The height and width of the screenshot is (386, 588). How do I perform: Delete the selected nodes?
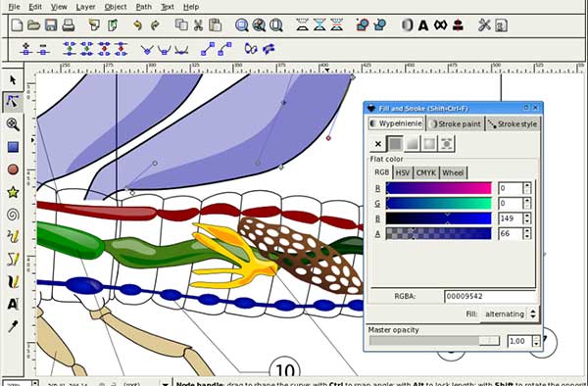(43, 49)
